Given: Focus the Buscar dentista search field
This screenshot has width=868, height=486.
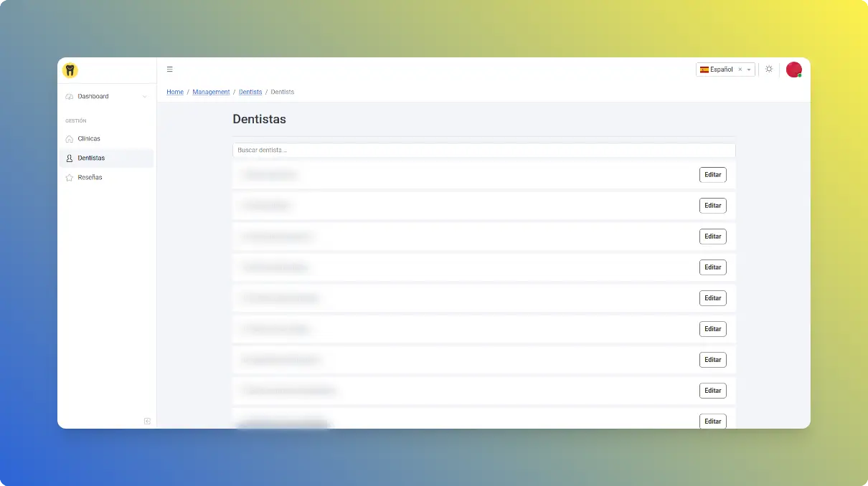Looking at the screenshot, I should click(x=483, y=151).
